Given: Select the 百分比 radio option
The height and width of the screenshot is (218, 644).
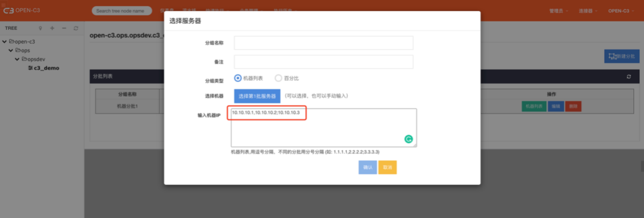Looking at the screenshot, I should [278, 78].
